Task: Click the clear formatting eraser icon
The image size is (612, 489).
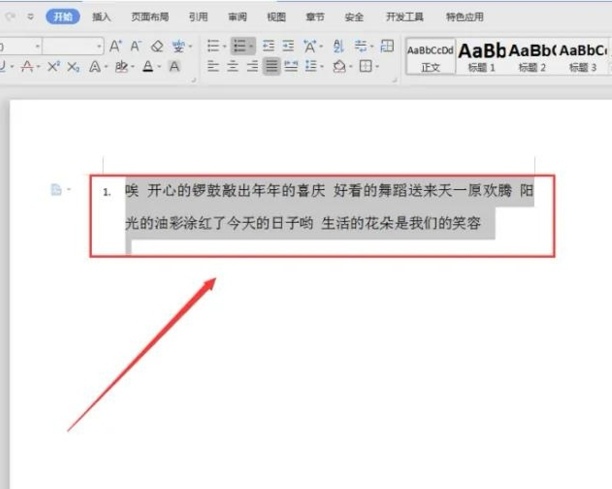Action: point(157,46)
